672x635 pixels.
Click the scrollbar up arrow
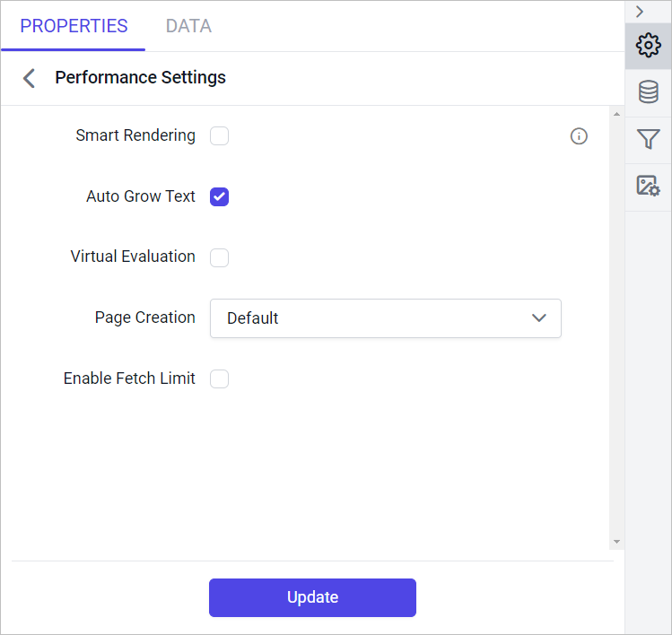pyautogui.click(x=616, y=114)
